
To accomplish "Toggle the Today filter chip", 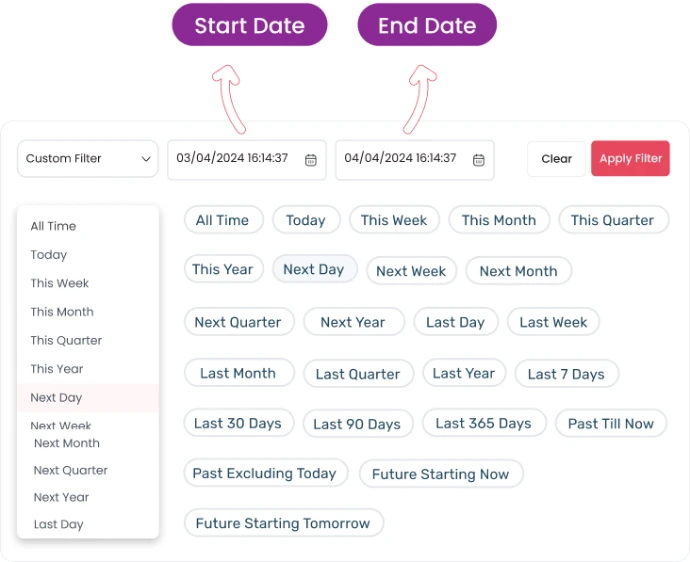I will [x=305, y=220].
